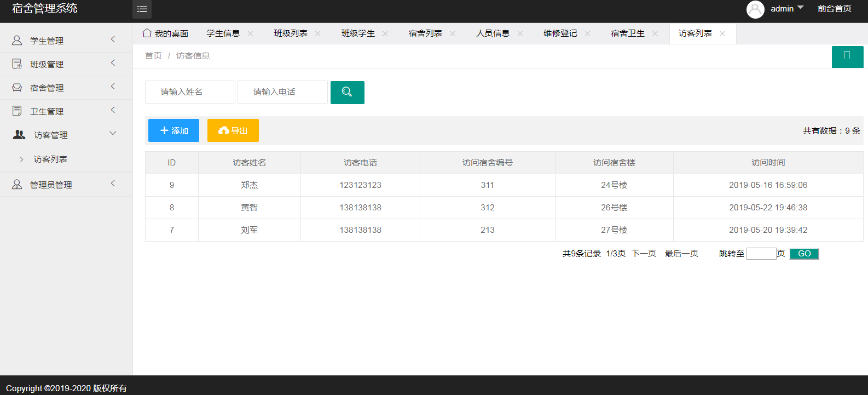Click the 卫生管理 list icon
This screenshot has height=395, width=868.
click(x=17, y=111)
